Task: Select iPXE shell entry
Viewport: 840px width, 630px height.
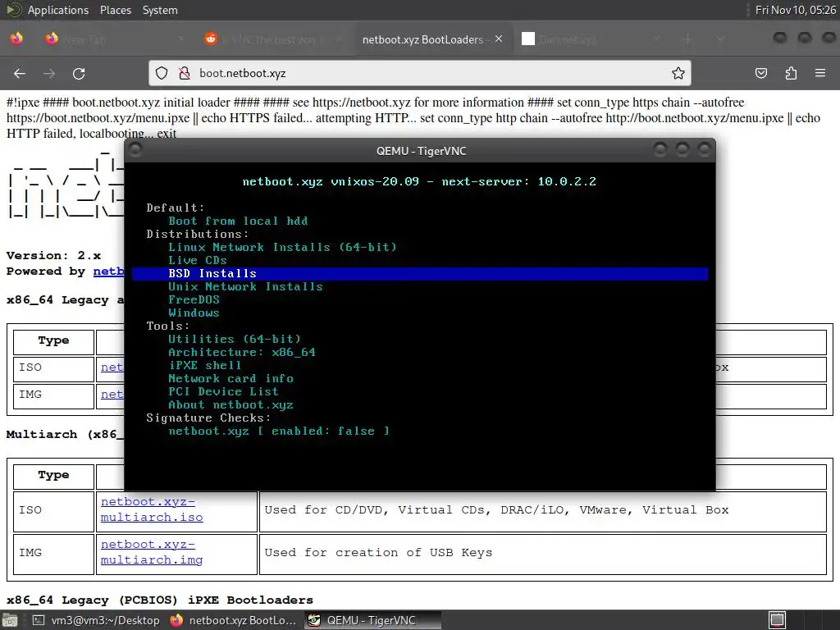Action: 204,365
